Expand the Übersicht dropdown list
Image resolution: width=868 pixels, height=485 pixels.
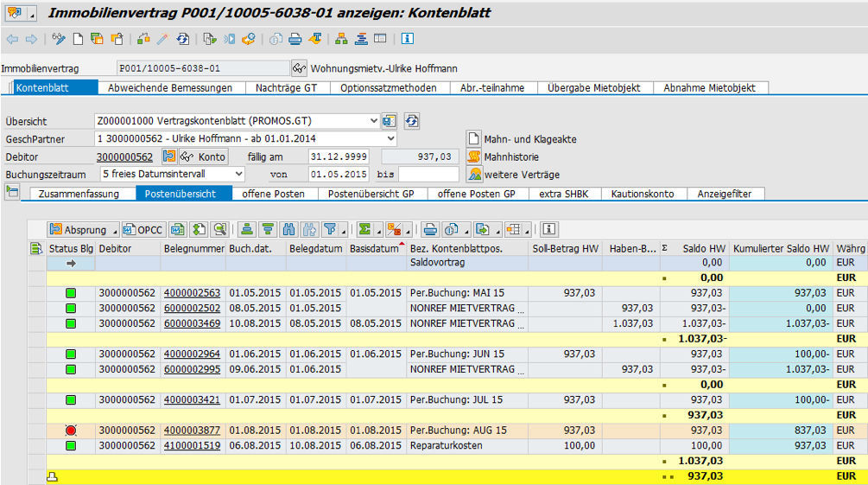click(373, 121)
